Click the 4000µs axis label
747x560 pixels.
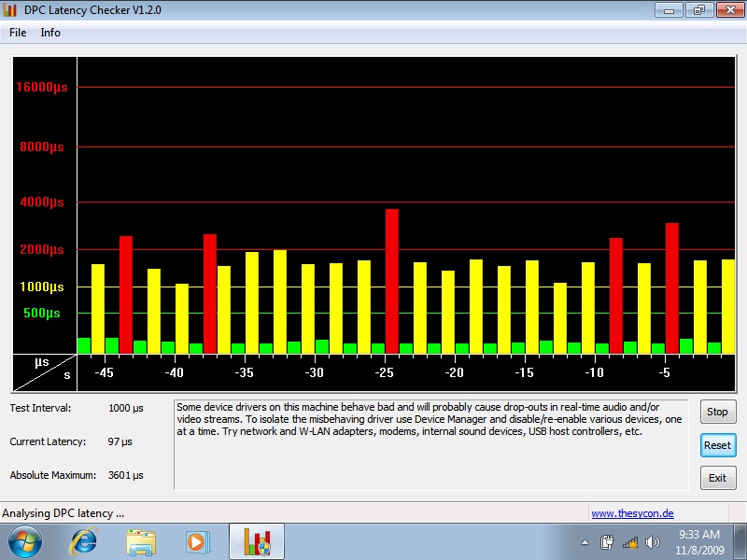[42, 202]
